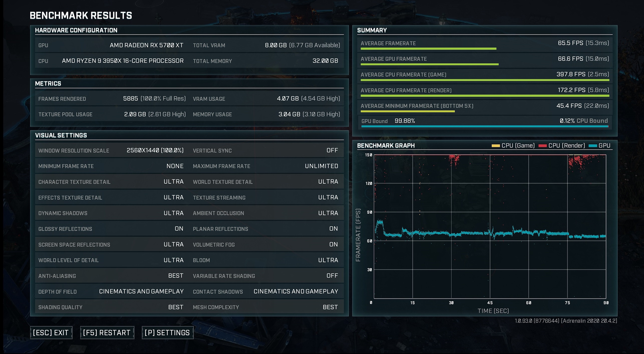Open the [P] SETTINGS button
Image resolution: width=644 pixels, height=354 pixels.
[x=168, y=332]
